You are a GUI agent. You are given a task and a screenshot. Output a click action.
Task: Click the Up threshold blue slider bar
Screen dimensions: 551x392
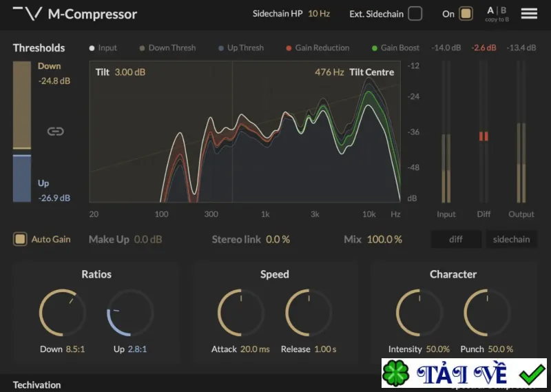[22, 178]
